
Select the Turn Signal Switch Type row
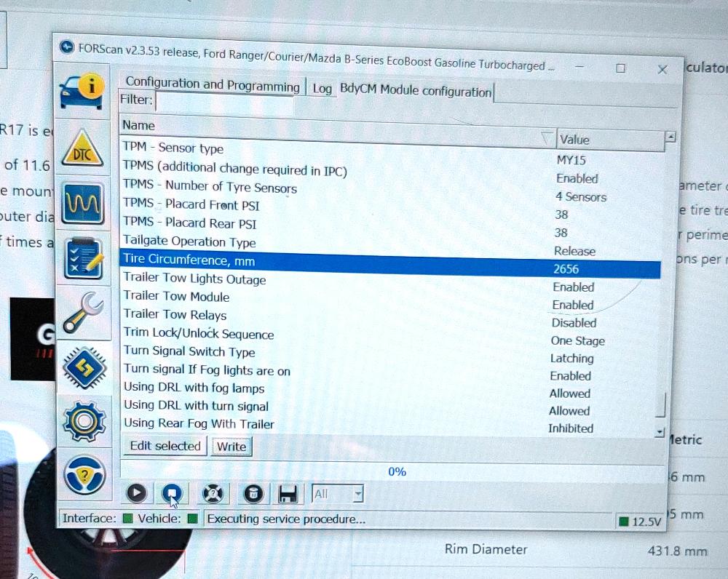click(x=390, y=354)
